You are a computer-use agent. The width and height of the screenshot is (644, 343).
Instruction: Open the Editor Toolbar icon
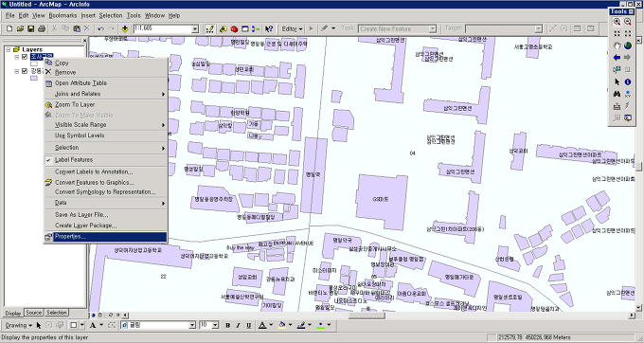[210, 28]
